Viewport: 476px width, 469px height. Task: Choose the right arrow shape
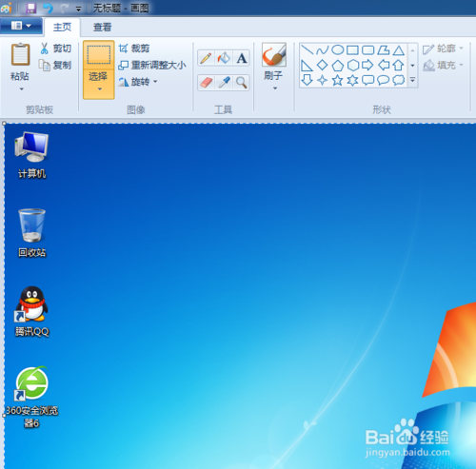(367, 65)
